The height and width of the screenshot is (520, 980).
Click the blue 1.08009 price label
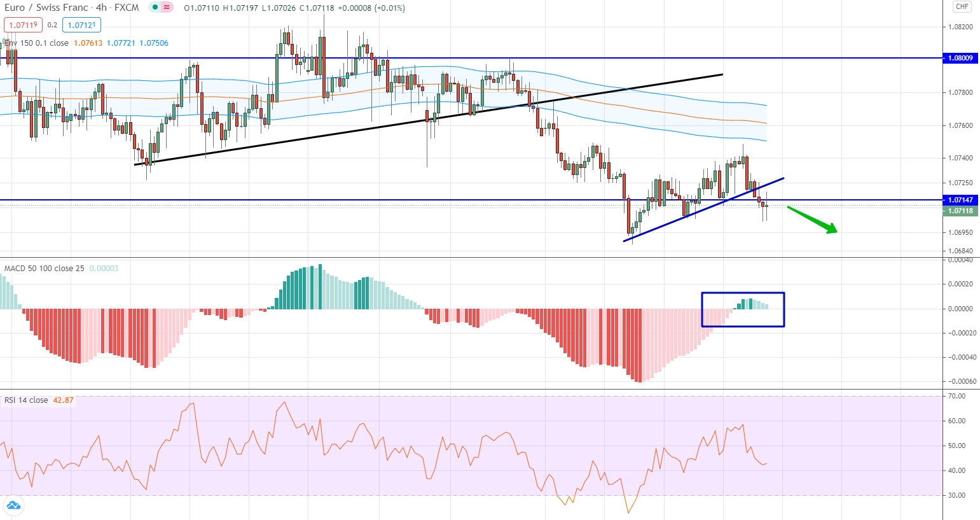pyautogui.click(x=960, y=58)
